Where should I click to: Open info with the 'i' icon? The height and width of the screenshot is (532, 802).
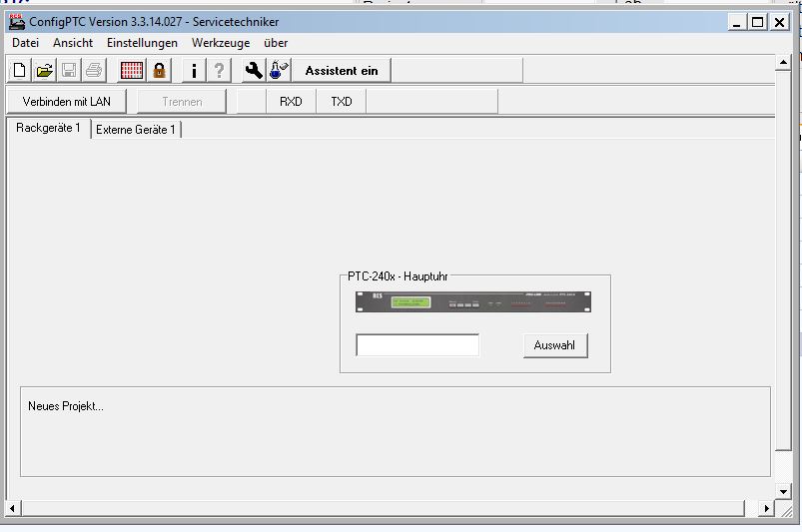195,71
